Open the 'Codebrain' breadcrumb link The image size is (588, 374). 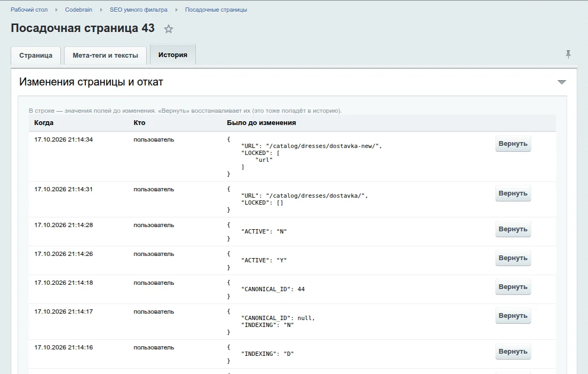[78, 10]
